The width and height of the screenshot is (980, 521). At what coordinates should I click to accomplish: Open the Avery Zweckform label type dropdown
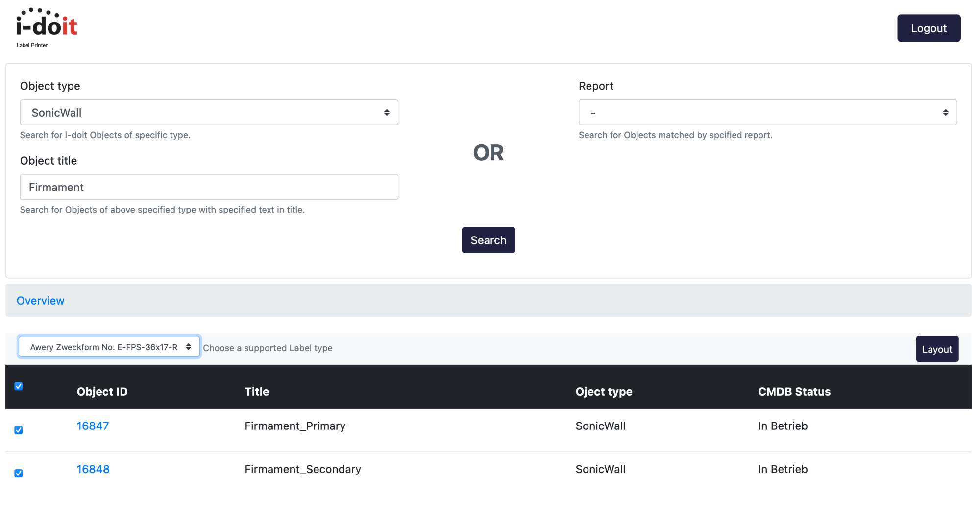coord(109,347)
